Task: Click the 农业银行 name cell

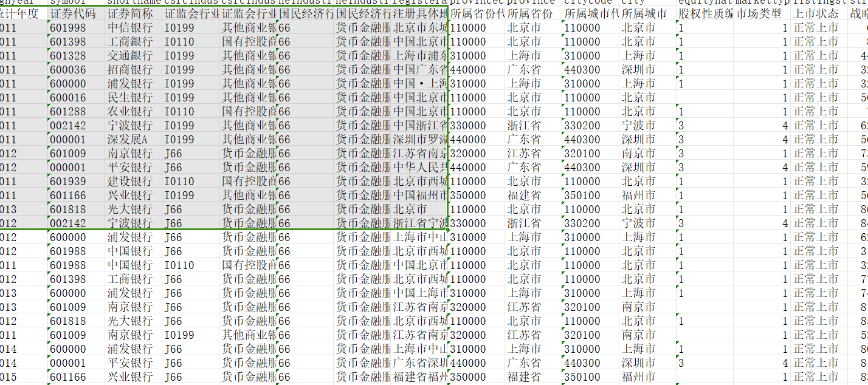Action: click(x=133, y=111)
